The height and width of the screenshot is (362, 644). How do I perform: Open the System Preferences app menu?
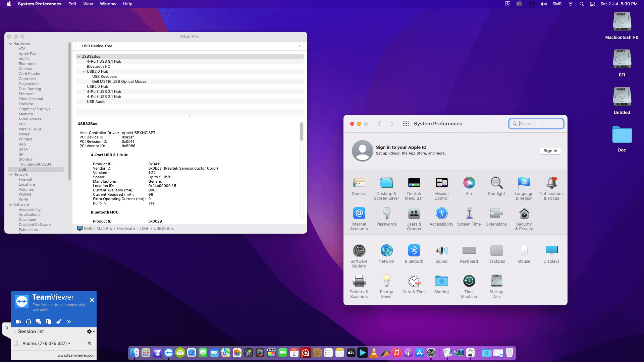[40, 4]
